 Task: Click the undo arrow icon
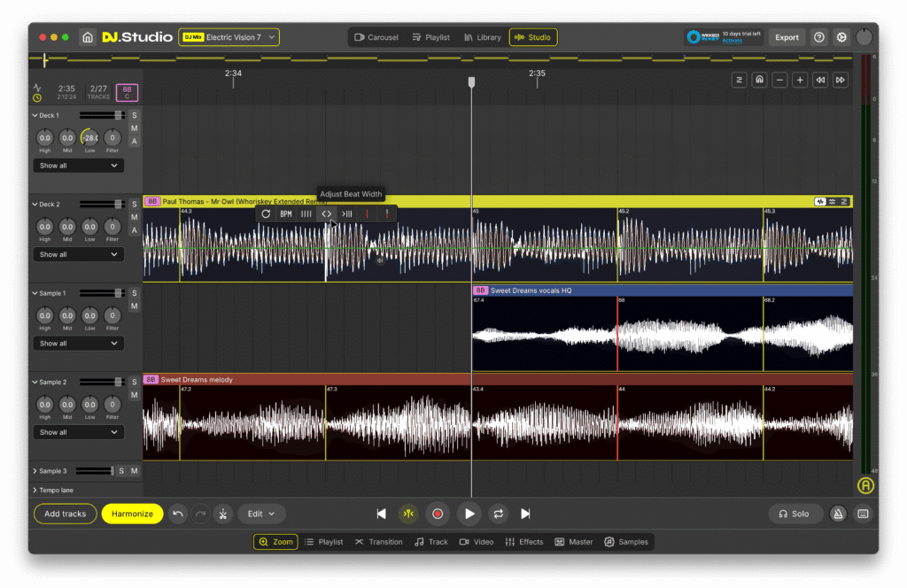[x=177, y=514]
